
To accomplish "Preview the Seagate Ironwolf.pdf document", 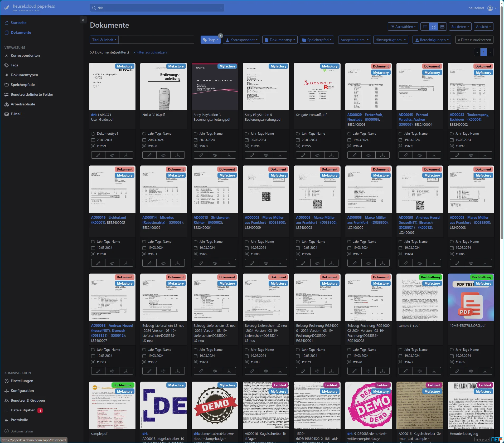I will coord(317,155).
